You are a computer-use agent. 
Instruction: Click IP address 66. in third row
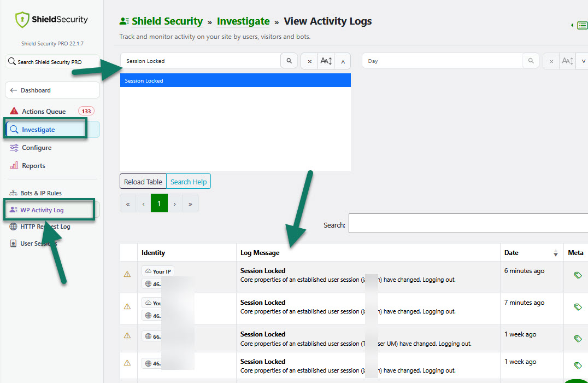pyautogui.click(x=152, y=336)
